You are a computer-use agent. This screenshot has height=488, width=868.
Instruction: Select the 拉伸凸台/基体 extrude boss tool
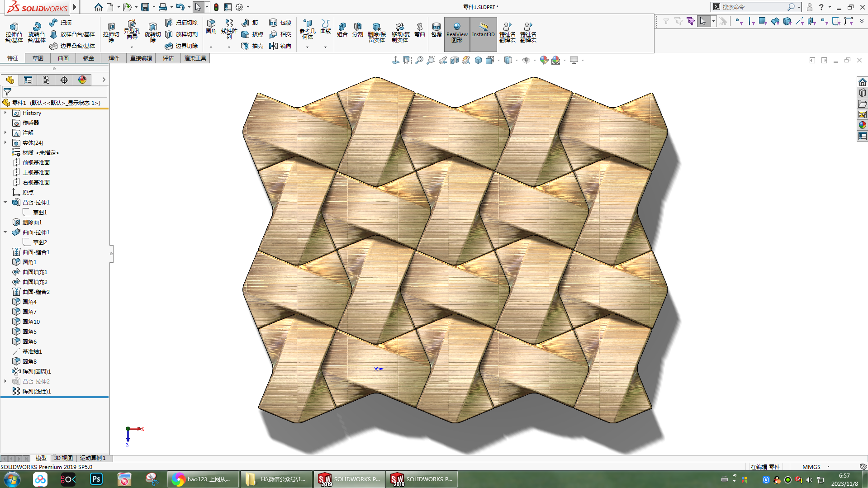(14, 32)
